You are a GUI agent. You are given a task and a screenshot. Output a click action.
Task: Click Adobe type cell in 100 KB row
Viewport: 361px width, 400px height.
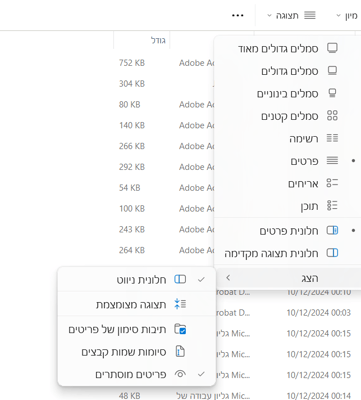196,208
